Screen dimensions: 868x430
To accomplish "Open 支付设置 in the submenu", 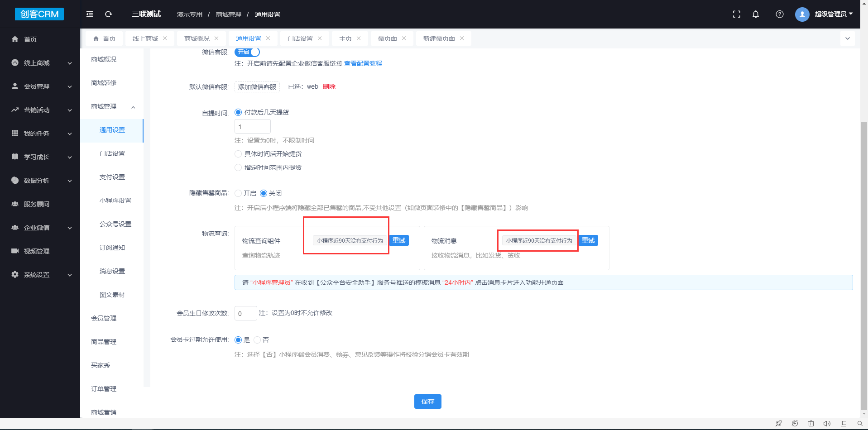I will coord(112,177).
